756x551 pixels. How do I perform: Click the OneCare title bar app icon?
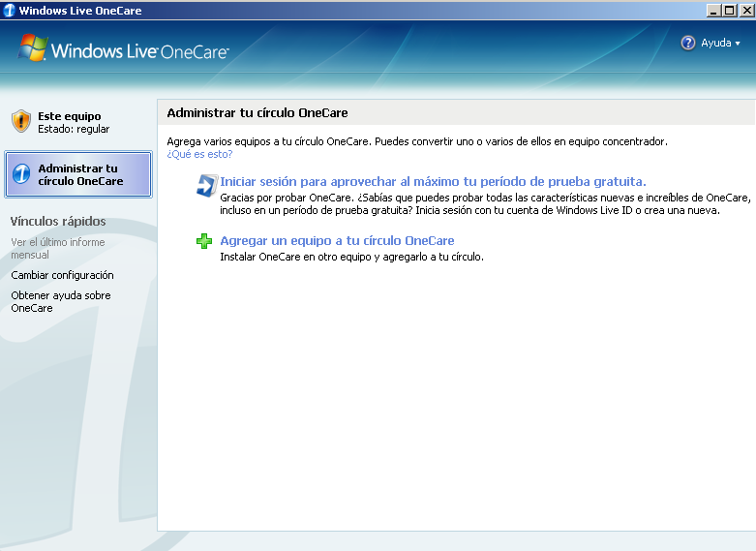(9, 10)
